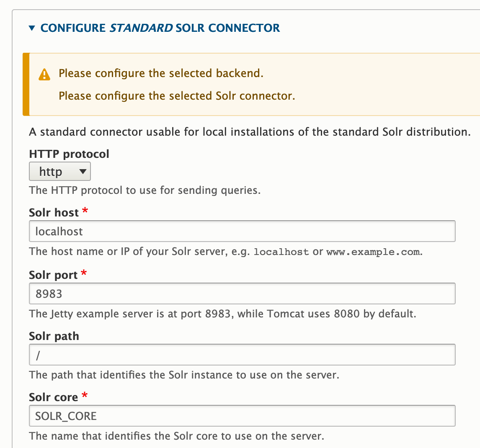
Task: Click the Solr host required asterisk
Action: [x=85, y=211]
